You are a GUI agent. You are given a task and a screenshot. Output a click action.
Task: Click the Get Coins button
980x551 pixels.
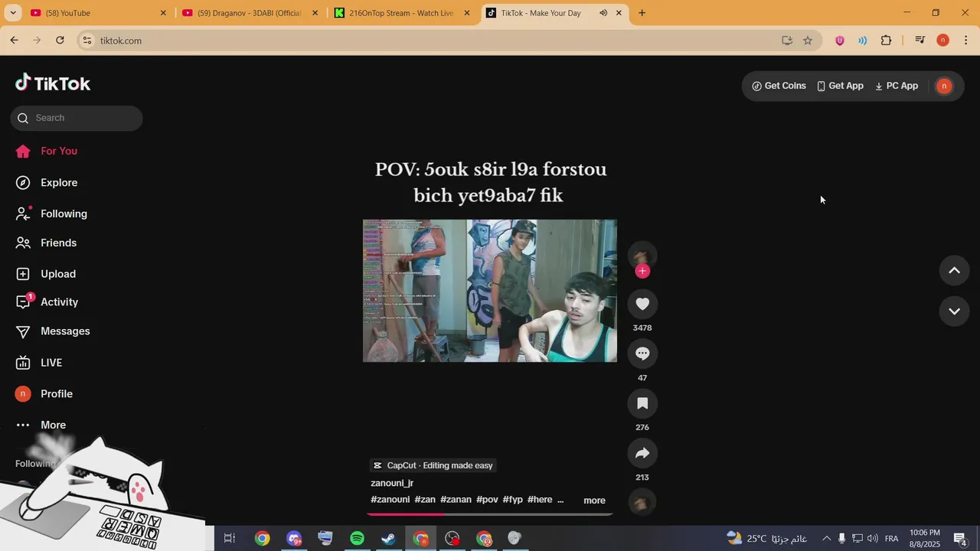[779, 86]
